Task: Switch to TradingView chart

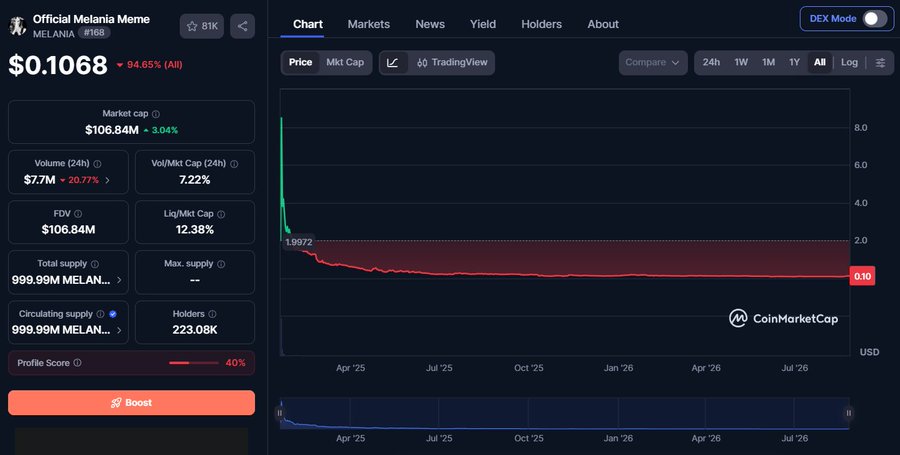Action: click(x=452, y=63)
